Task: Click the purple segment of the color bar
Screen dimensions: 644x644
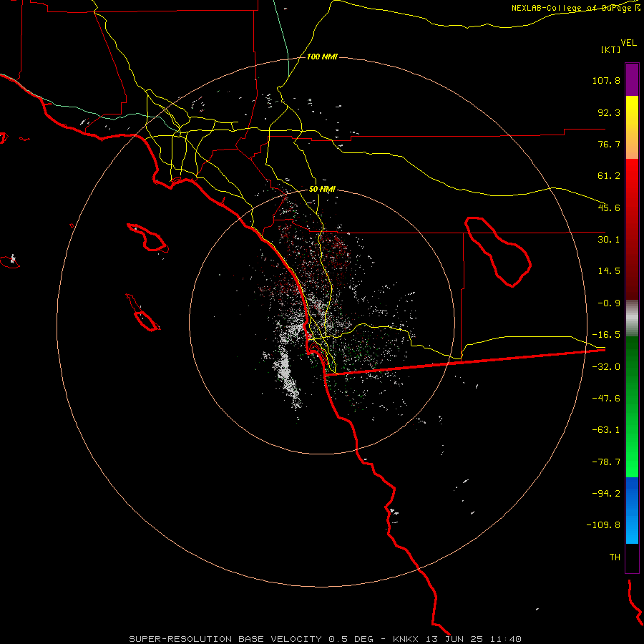Action: [x=632, y=79]
